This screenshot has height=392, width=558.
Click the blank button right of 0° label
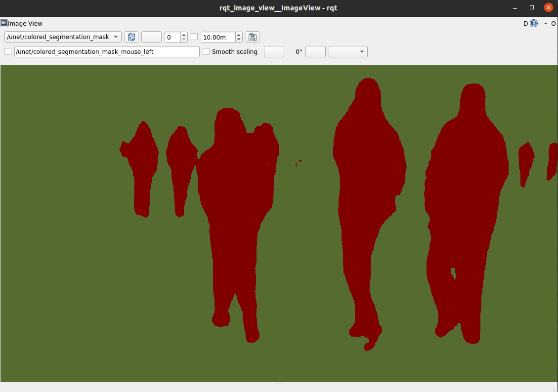pos(315,51)
